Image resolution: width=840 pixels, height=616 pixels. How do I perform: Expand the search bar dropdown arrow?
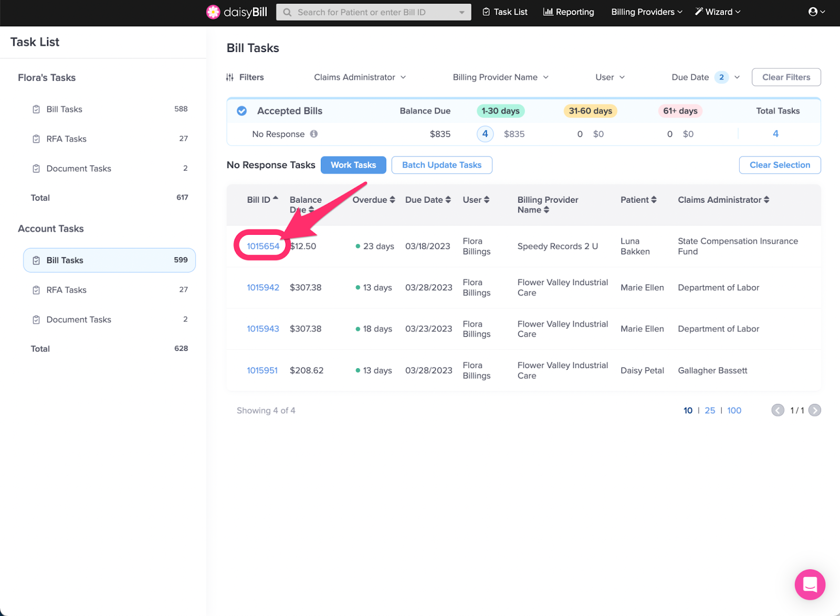pyautogui.click(x=461, y=12)
